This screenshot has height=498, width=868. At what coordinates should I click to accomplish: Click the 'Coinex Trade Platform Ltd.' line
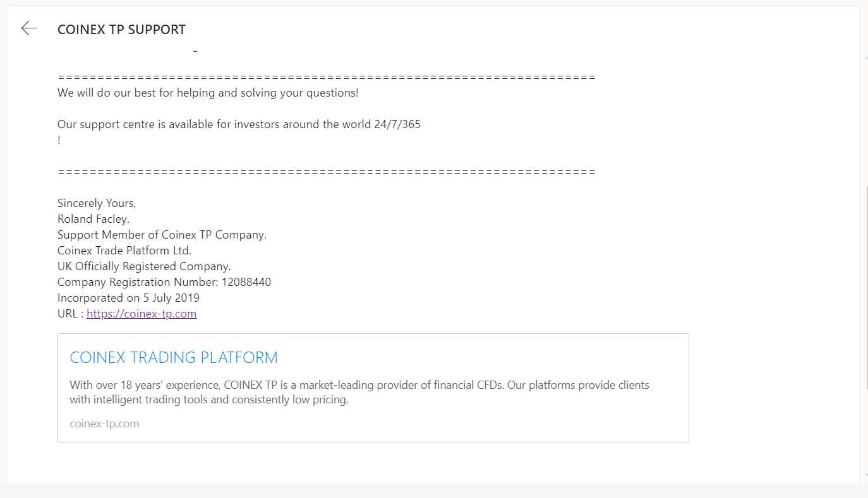click(x=124, y=251)
